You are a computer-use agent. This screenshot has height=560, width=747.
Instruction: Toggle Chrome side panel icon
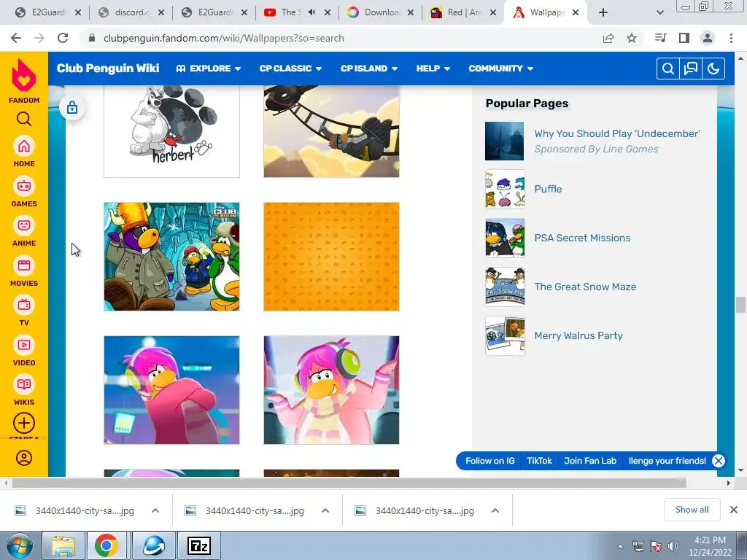pyautogui.click(x=684, y=38)
